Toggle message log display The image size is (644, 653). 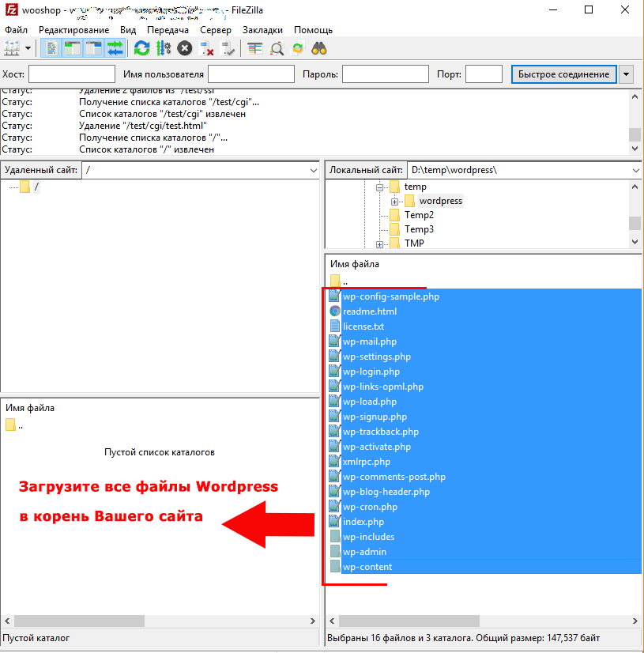(x=51, y=49)
